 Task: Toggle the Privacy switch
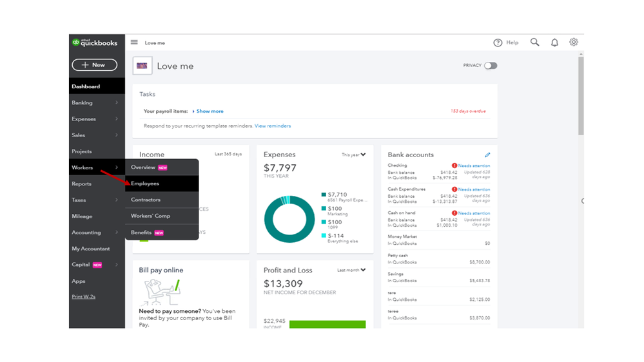tap(491, 66)
